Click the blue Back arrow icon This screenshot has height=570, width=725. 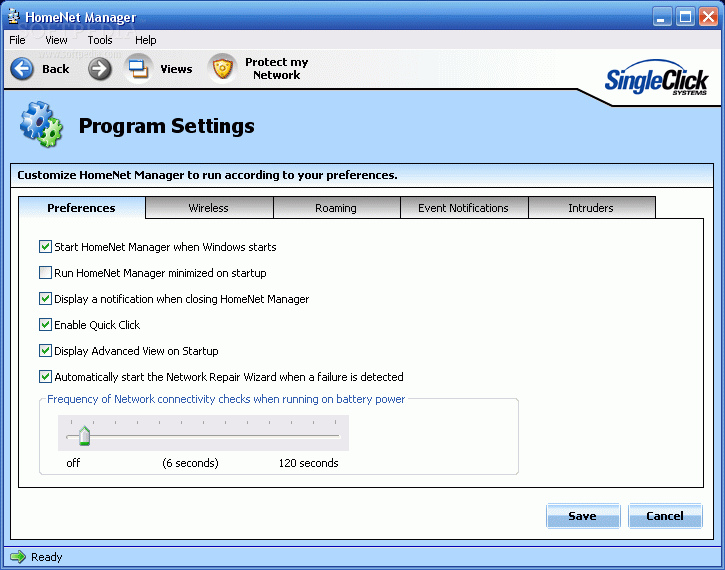(22, 69)
